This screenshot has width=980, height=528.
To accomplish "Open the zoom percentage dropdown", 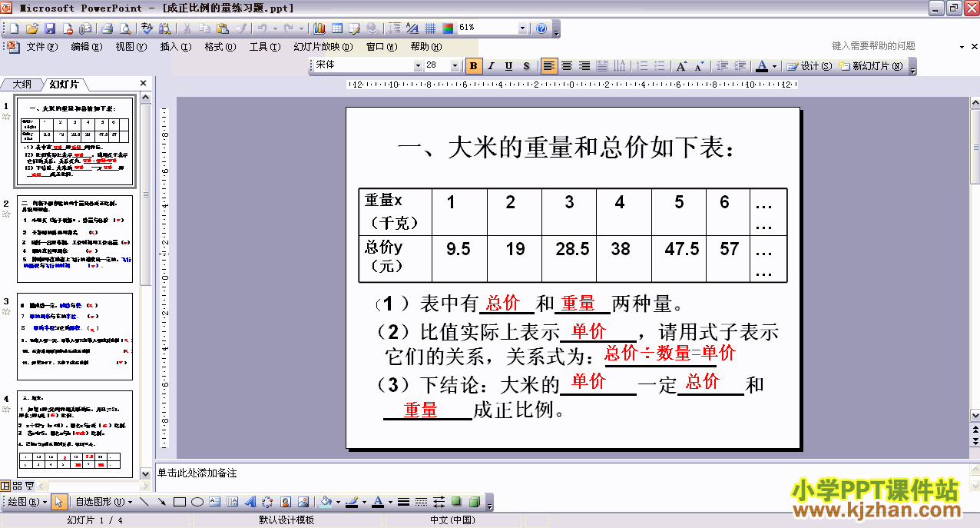I will tap(522, 28).
